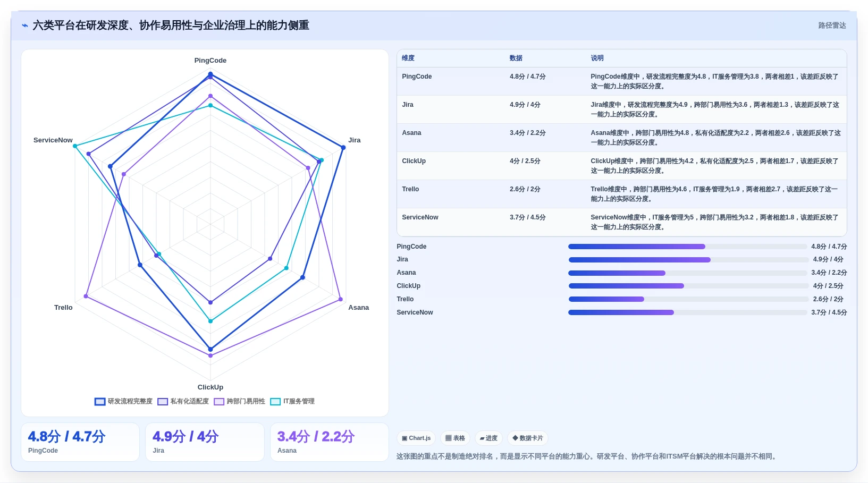Select the PingCode table row name
Viewport: 868px width, 483px height.
[x=417, y=77]
